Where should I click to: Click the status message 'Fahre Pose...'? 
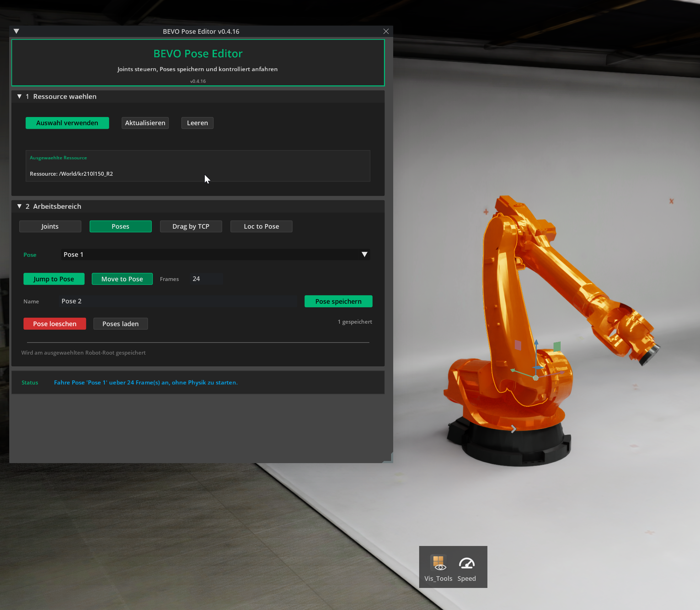click(146, 383)
